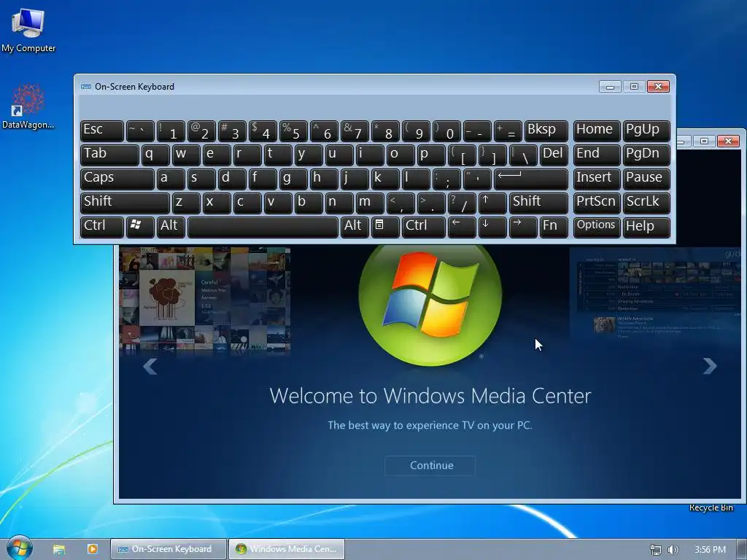Tap the left arrow key

(462, 227)
